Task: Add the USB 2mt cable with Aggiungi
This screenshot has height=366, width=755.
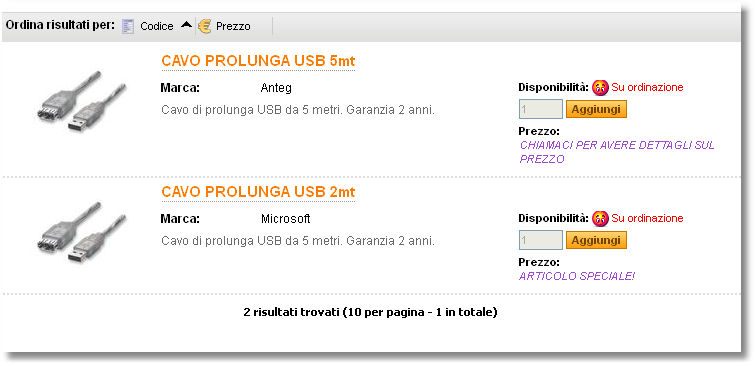Action: coord(596,240)
